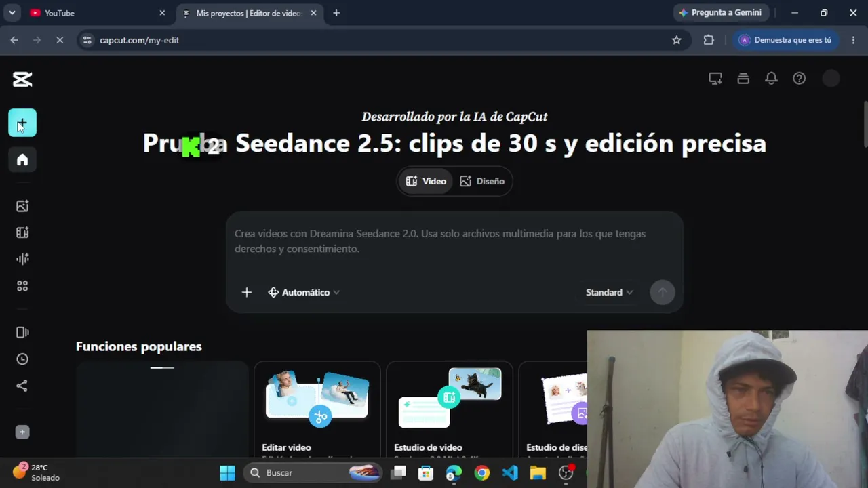This screenshot has width=868, height=488.
Task: Open the Chrome three-dot menu
Action: click(x=853, y=40)
